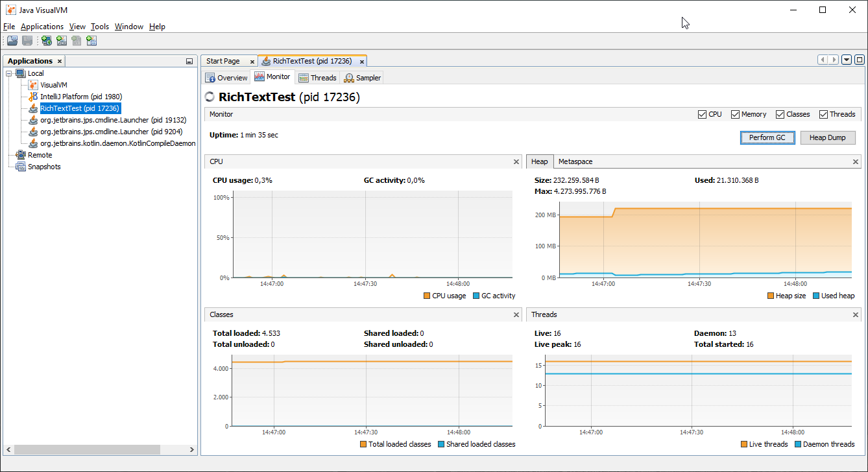
Task: Click the Load Snapshot toolbar icon
Action: (x=12, y=41)
